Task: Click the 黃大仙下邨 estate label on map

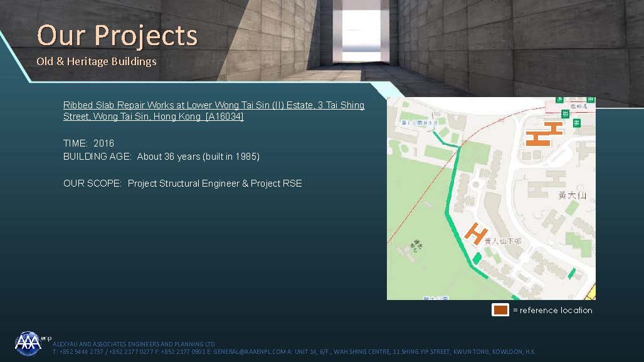Action: point(502,240)
